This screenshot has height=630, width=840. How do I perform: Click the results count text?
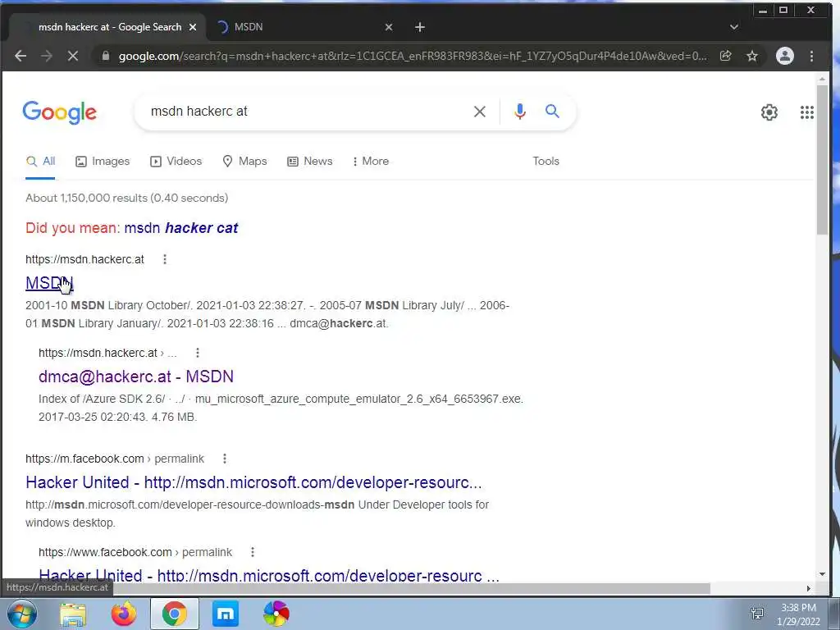pos(127,198)
